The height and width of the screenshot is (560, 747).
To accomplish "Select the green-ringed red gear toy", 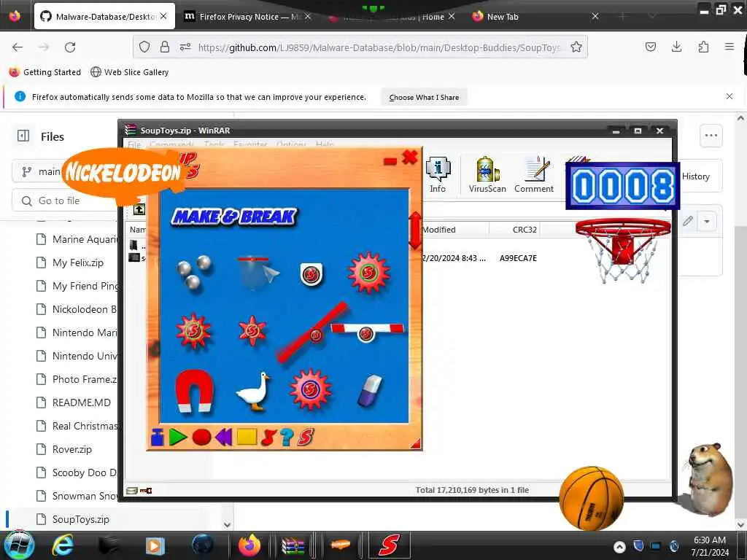I will [x=368, y=273].
